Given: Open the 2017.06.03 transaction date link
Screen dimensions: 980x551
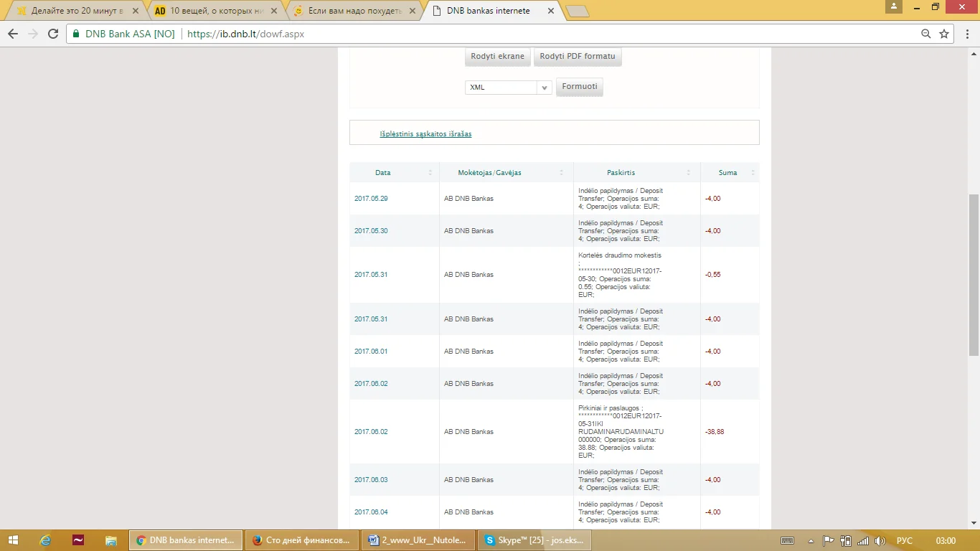Looking at the screenshot, I should (x=371, y=480).
